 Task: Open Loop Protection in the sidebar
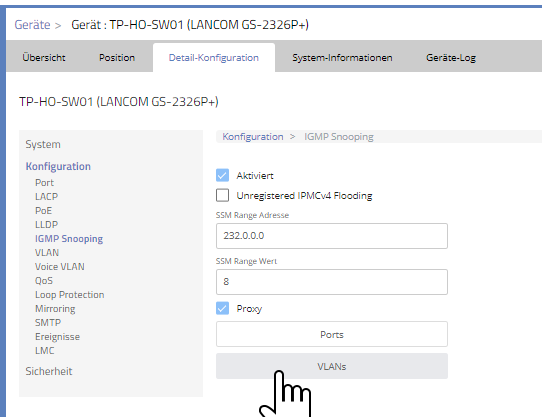69,295
